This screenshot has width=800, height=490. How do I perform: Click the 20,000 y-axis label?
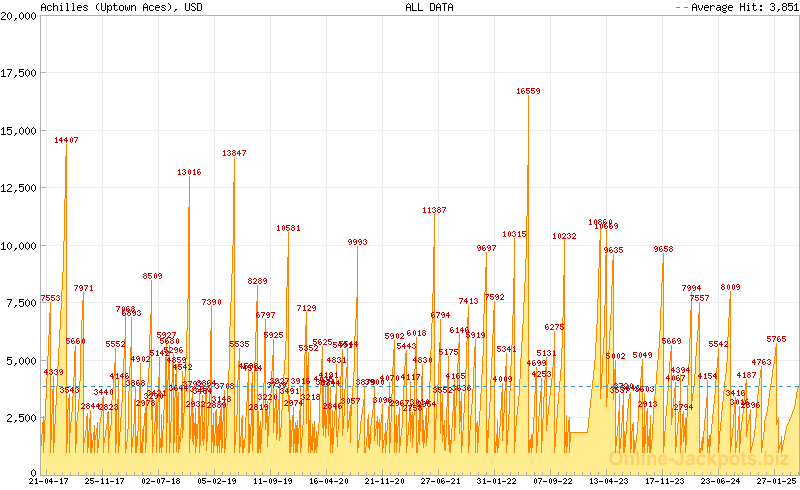20,16
